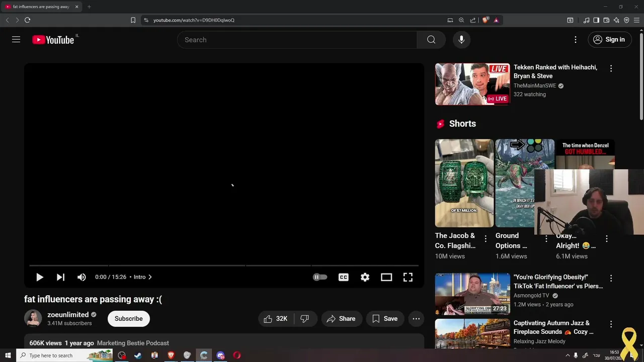The height and width of the screenshot is (362, 644).
Task: Sign in to YouTube
Action: click(x=610, y=40)
